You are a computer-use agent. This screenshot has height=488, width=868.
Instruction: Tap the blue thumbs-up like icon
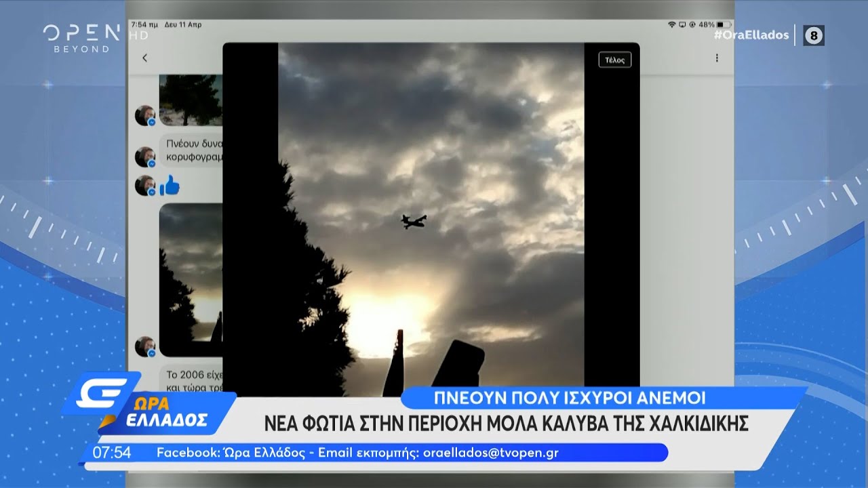[x=170, y=185]
